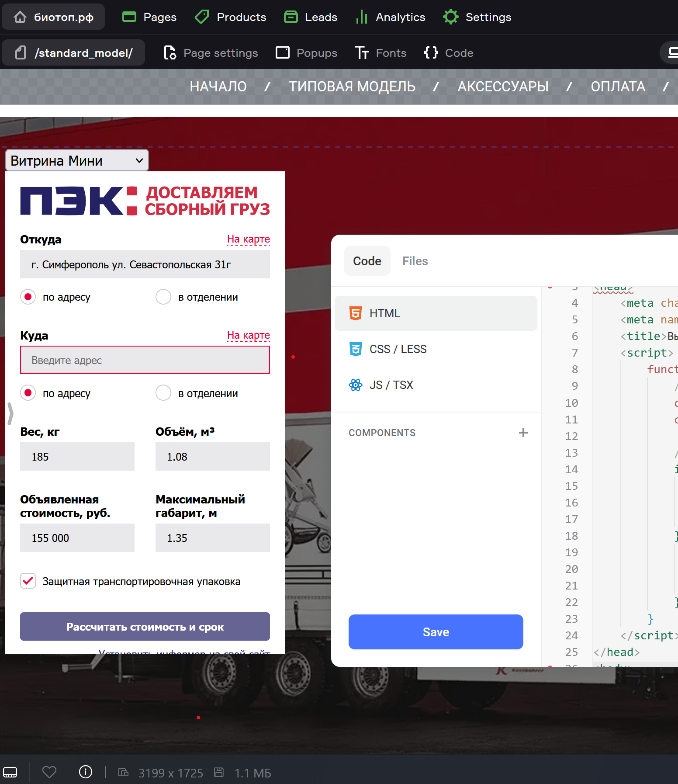Switch to the Code tab
Screen dimensions: 678x784
point(367,261)
